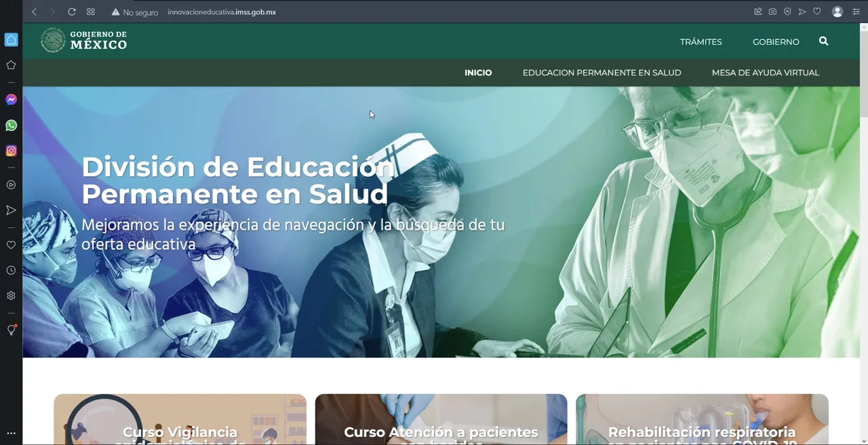Go back with the browser back arrow
The image size is (868, 445).
pos(34,12)
